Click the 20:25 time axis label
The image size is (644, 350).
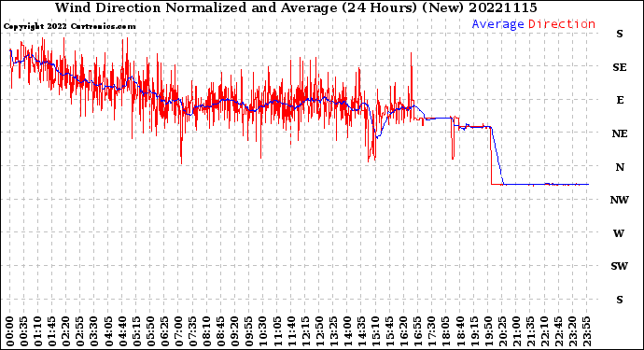[x=502, y=331]
